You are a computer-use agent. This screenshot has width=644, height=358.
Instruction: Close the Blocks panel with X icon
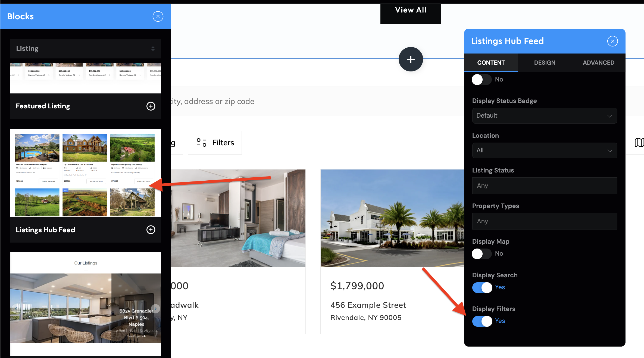(x=158, y=17)
